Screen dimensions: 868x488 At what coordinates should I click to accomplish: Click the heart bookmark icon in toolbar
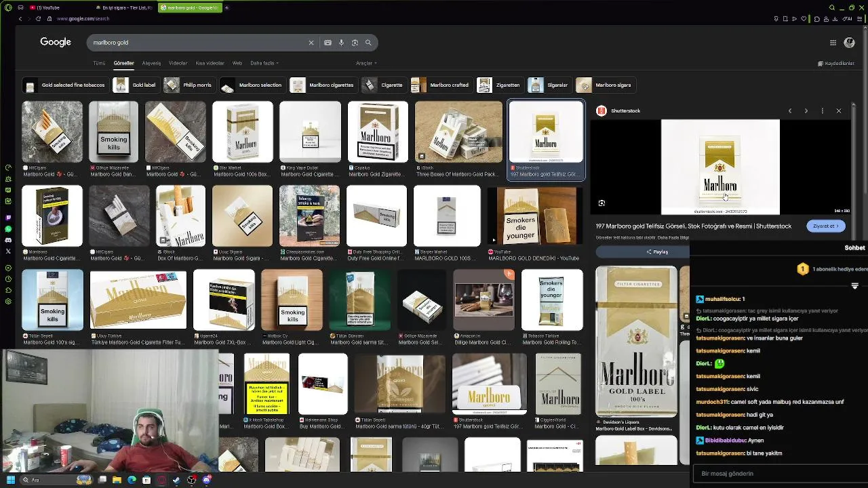pos(804,18)
